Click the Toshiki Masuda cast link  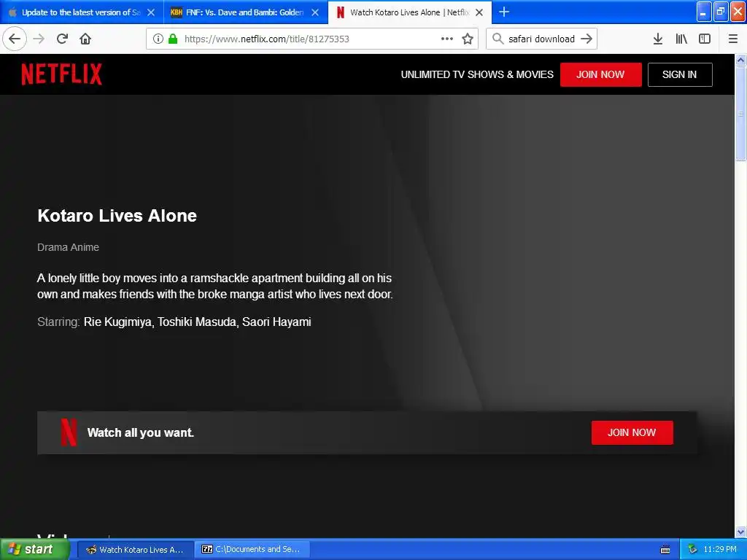197,322
